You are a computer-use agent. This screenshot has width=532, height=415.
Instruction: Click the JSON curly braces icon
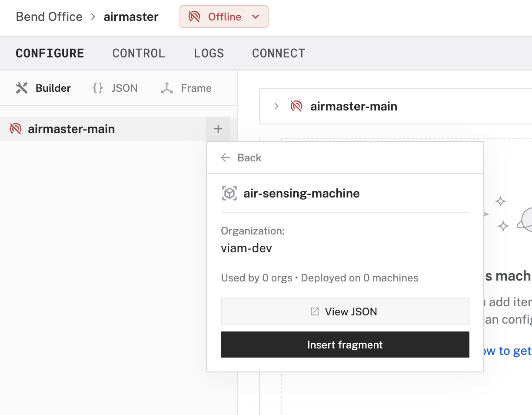pyautogui.click(x=98, y=88)
